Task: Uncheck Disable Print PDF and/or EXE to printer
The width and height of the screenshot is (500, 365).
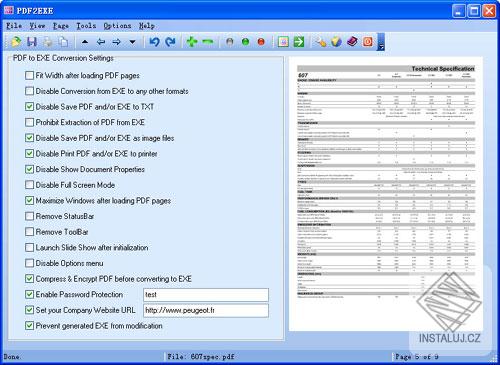Action: pyautogui.click(x=29, y=154)
